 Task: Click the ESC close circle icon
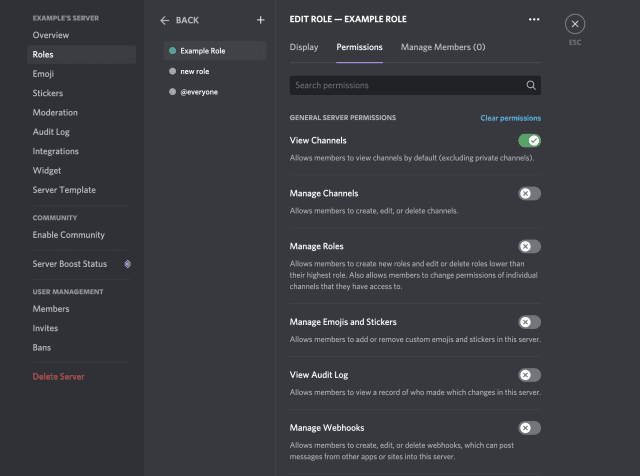pyautogui.click(x=575, y=24)
